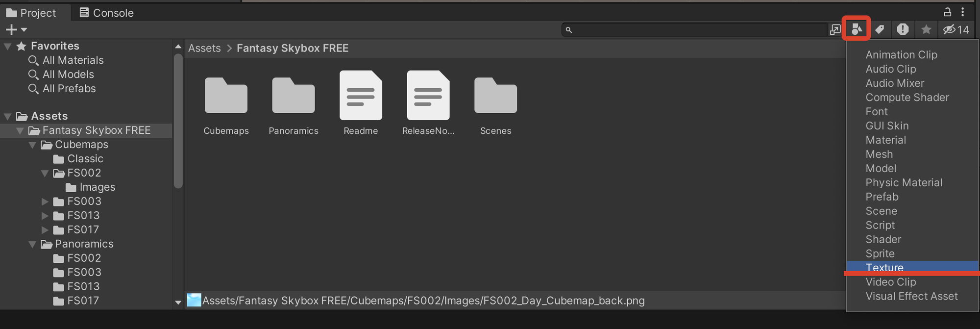Screen dimensions: 980x329
Task: Open the panel three-dot options menu
Action: (x=963, y=12)
